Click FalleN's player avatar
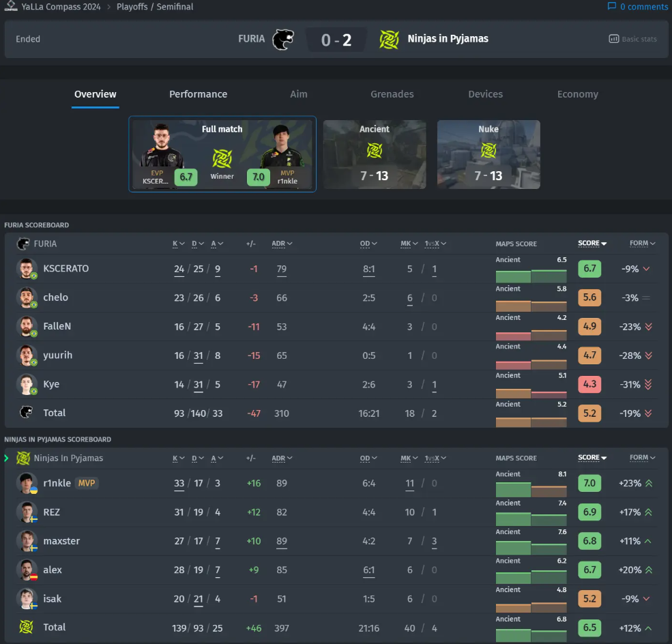672x644 pixels. (26, 327)
